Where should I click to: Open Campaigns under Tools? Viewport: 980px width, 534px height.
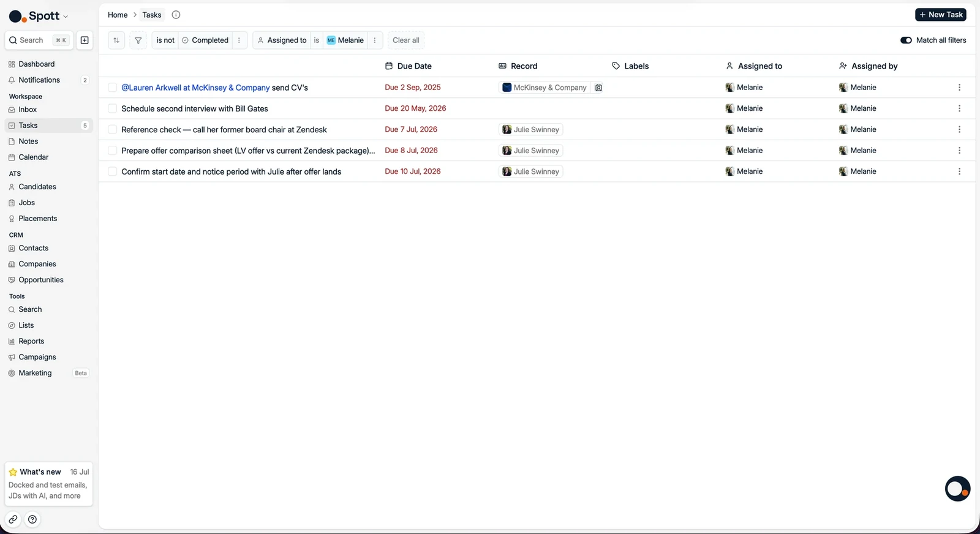(x=48, y=357)
